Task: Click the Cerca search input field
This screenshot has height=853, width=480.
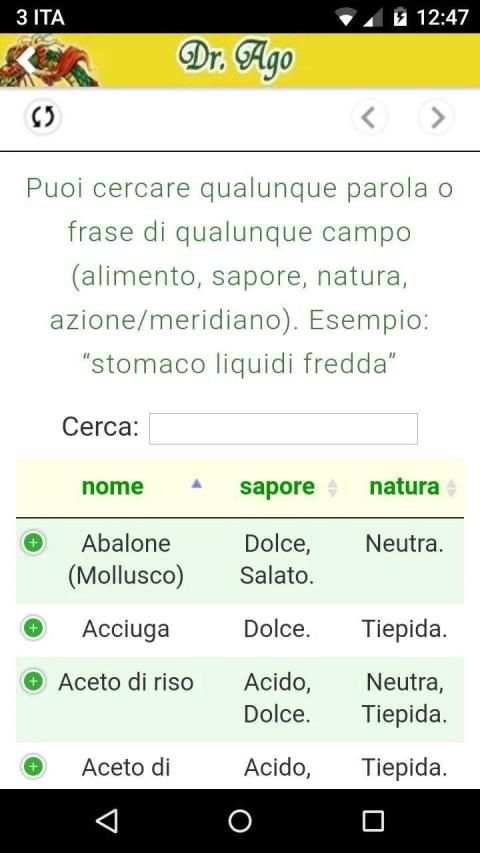Action: tap(284, 429)
